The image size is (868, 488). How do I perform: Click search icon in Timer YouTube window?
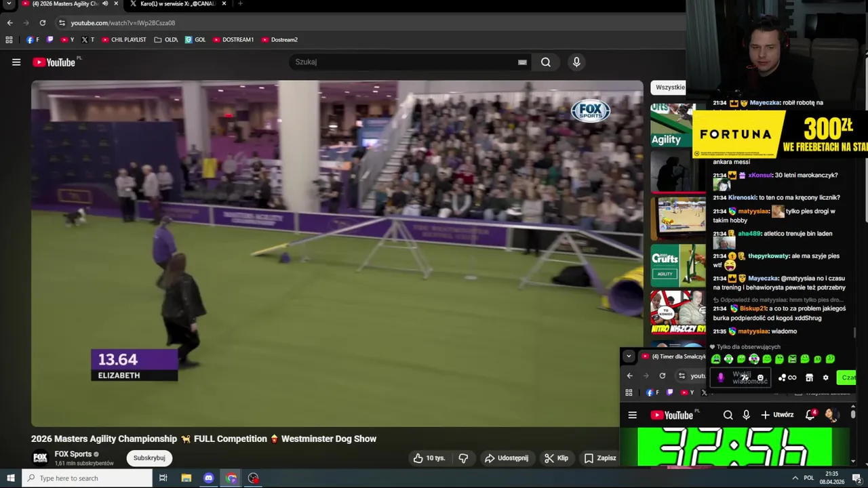tap(728, 415)
